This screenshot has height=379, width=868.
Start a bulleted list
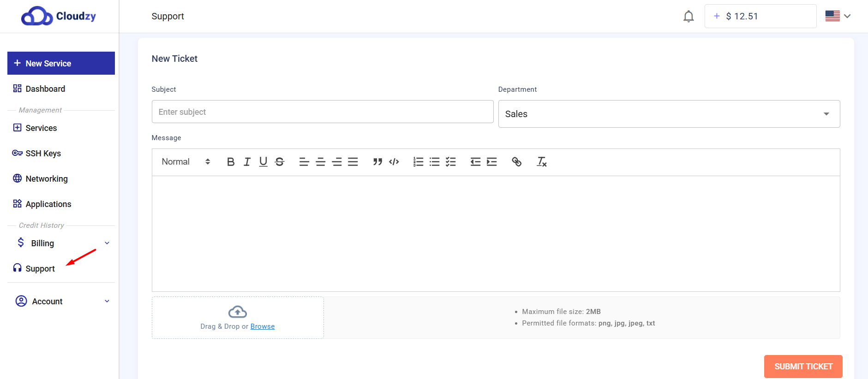click(434, 162)
